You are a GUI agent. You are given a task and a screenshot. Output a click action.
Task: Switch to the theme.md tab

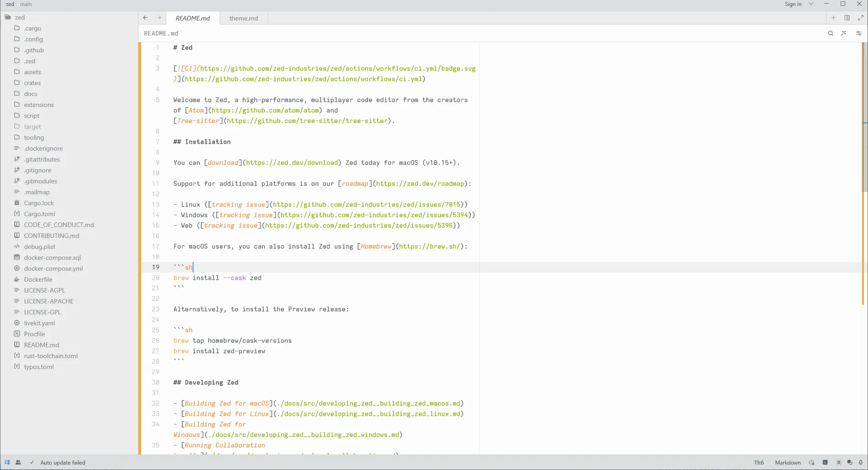tap(244, 18)
